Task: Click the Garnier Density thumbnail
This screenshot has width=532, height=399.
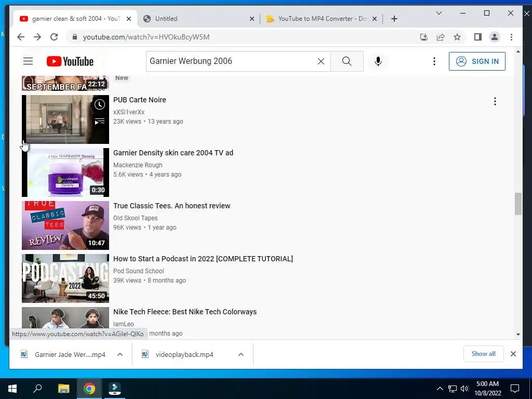Action: 65,172
